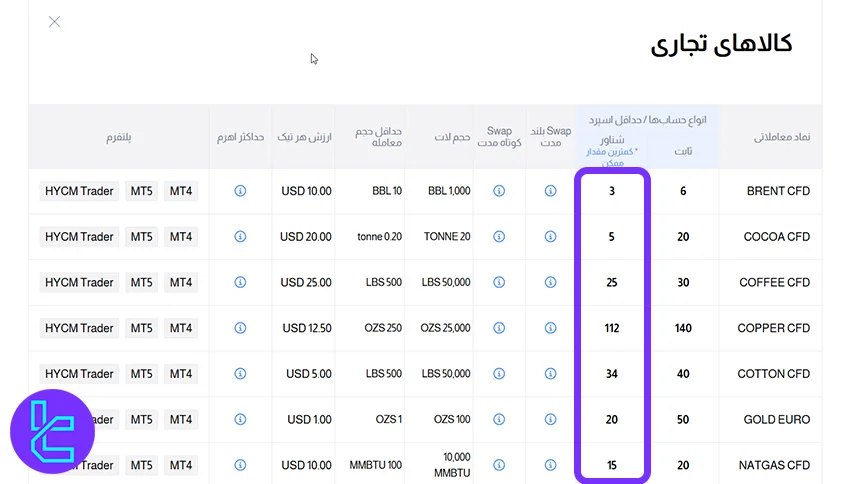Open short swap info for COCOA CFD
This screenshot has height=484, width=860.
[x=499, y=237]
